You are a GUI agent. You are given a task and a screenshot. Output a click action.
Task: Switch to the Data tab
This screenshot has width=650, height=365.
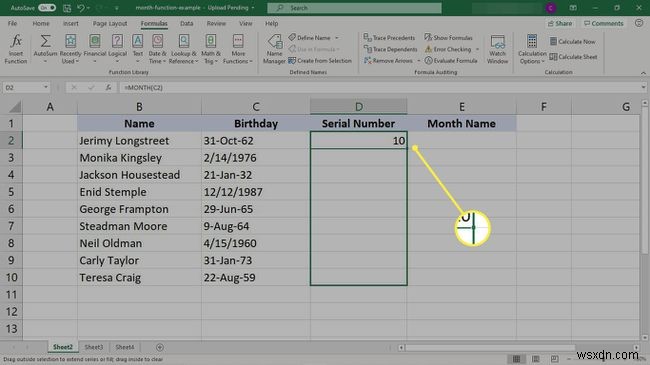187,24
